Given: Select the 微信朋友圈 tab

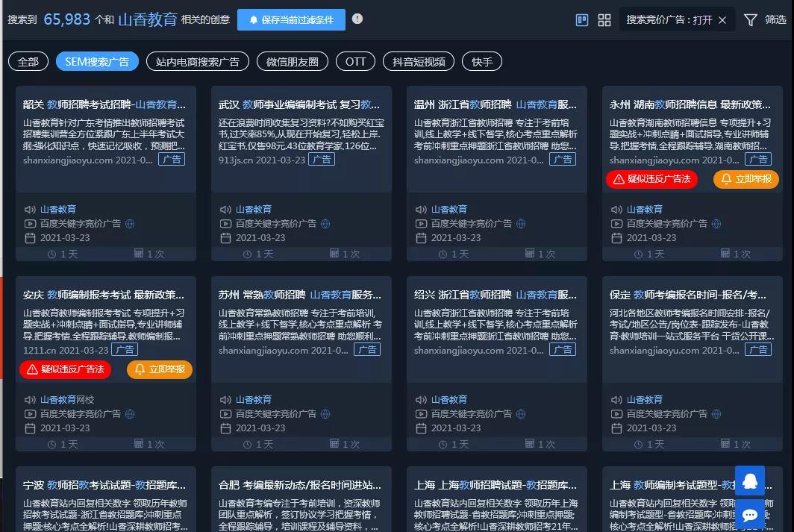Looking at the screenshot, I should (292, 61).
